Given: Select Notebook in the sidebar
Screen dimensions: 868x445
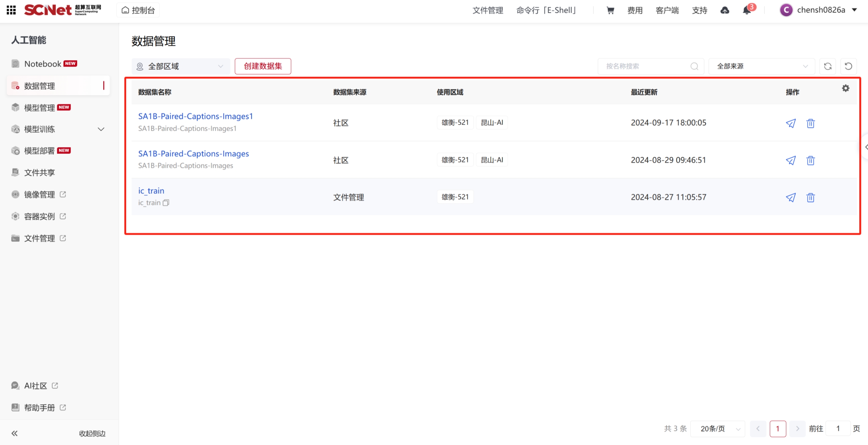Looking at the screenshot, I should [43, 64].
